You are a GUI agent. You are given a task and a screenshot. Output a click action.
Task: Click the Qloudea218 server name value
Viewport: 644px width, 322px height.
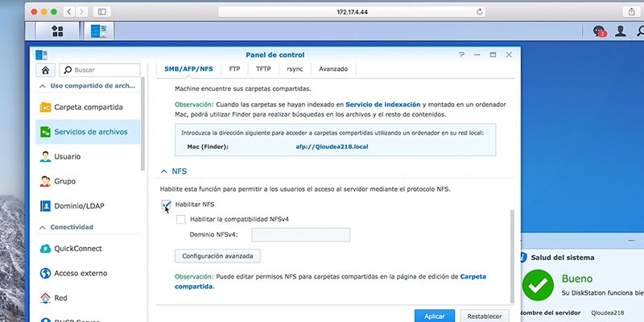608,313
